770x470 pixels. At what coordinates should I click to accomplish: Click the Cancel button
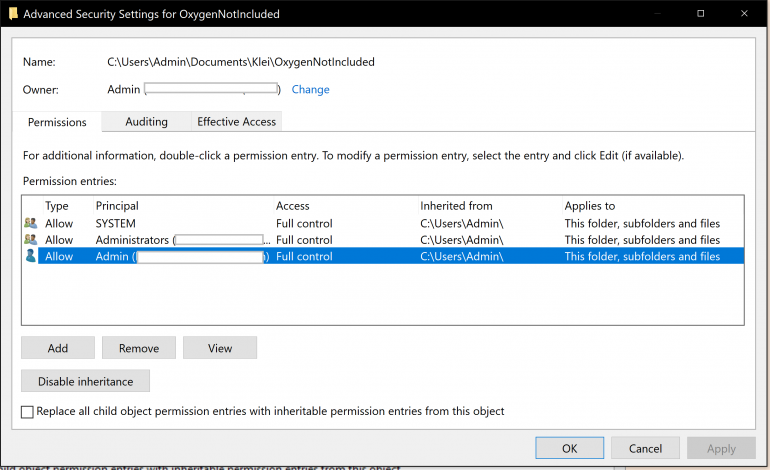point(645,448)
